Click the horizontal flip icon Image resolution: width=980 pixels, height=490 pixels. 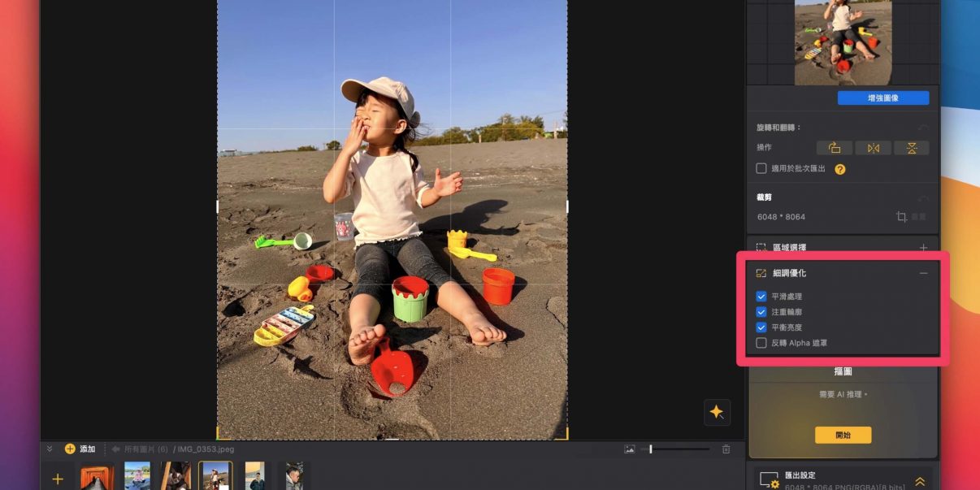[x=874, y=148]
